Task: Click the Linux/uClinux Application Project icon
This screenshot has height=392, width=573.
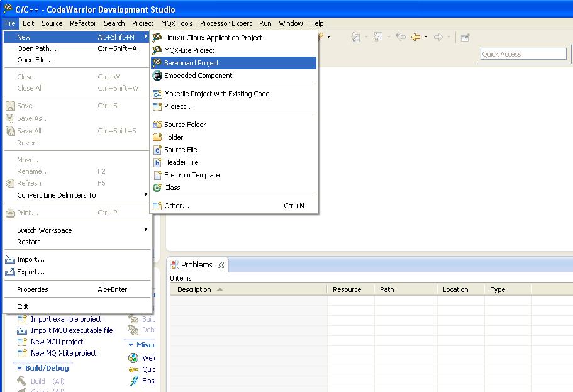Action: [x=157, y=37]
